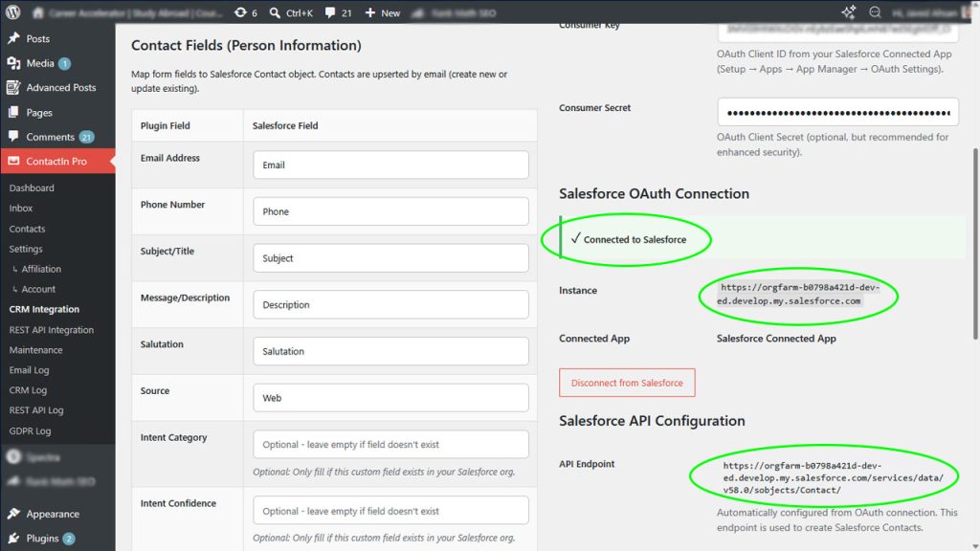Click the Connected to Salesforce status
The width and height of the screenshot is (980, 551).
(x=628, y=239)
